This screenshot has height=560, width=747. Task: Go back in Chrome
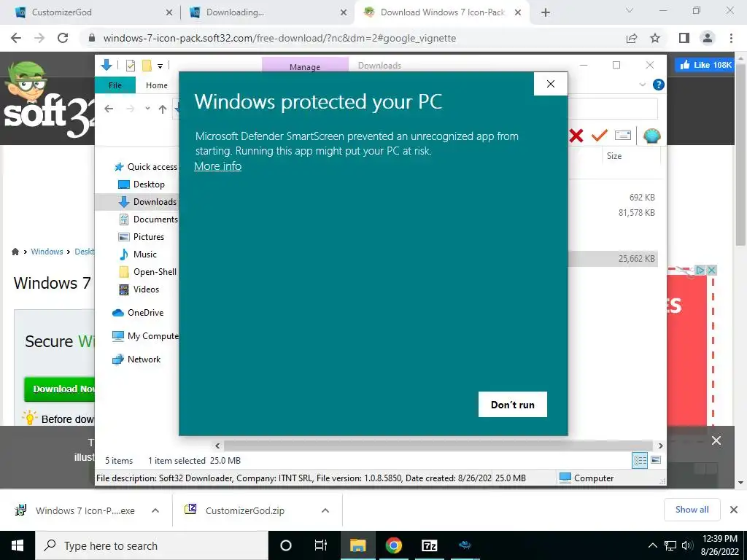(16, 38)
